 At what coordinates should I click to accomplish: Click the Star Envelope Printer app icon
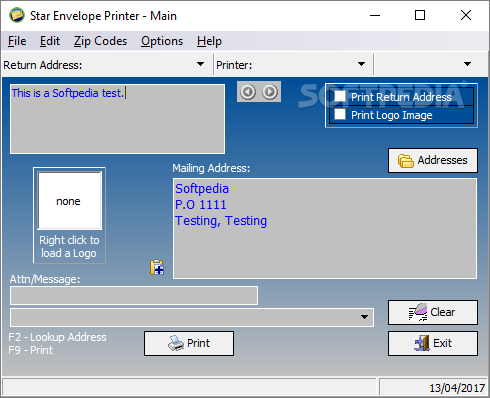coord(17,15)
